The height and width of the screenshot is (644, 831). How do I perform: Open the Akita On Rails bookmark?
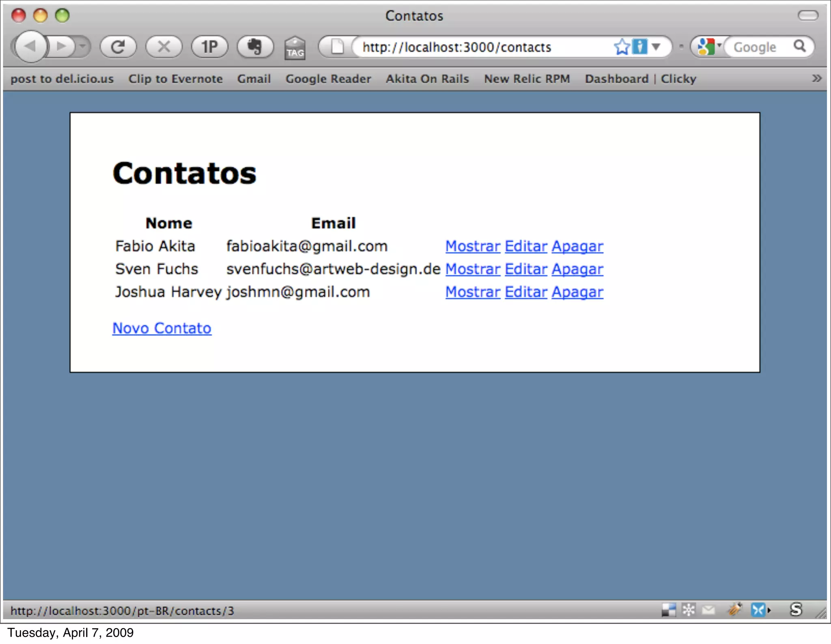click(x=427, y=79)
